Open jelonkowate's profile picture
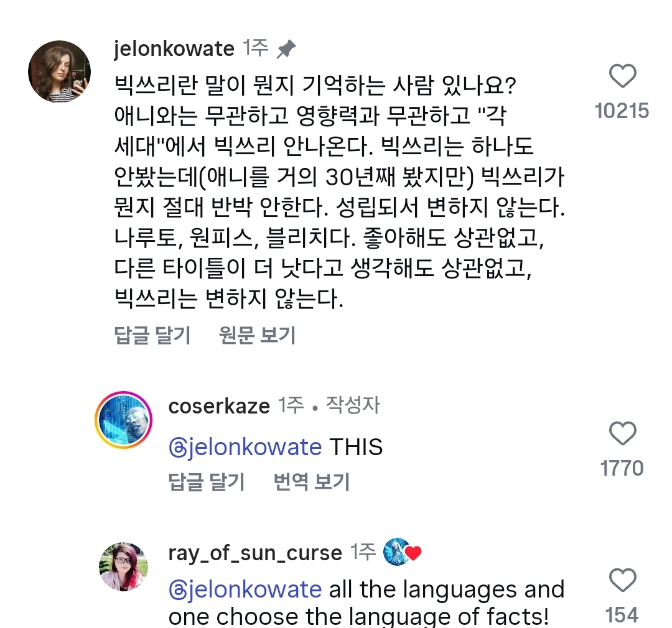672x628 pixels. [60, 72]
